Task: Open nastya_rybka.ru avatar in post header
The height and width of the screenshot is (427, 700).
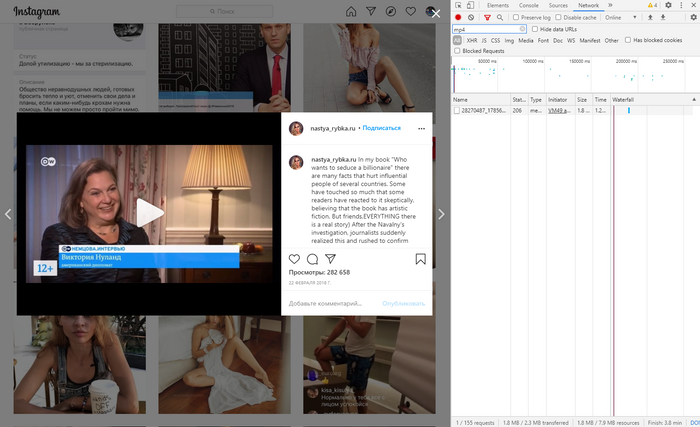Action: (296, 129)
